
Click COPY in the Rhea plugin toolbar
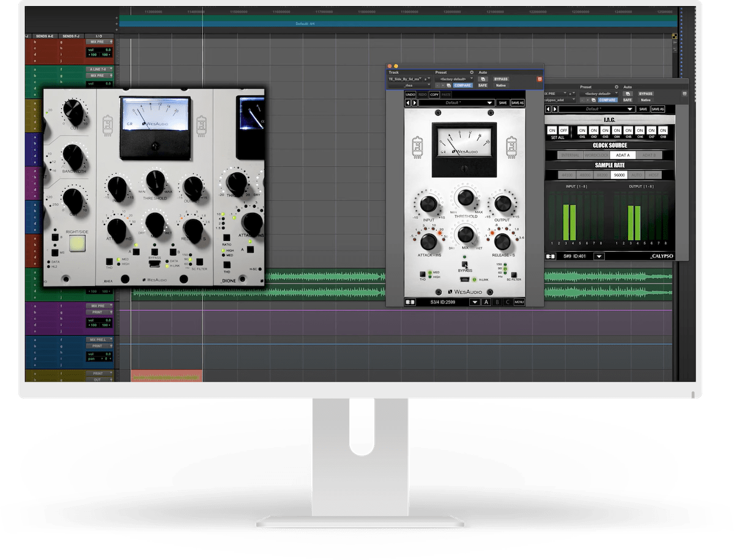434,94
